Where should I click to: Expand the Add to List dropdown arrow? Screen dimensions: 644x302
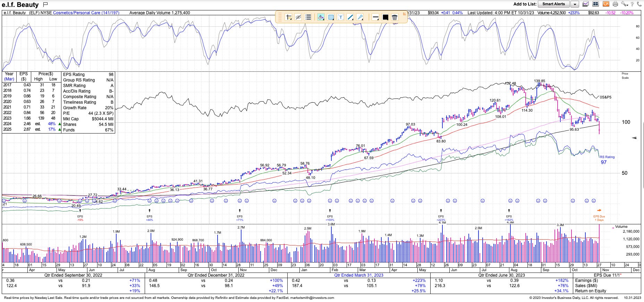pyautogui.click(x=575, y=4)
